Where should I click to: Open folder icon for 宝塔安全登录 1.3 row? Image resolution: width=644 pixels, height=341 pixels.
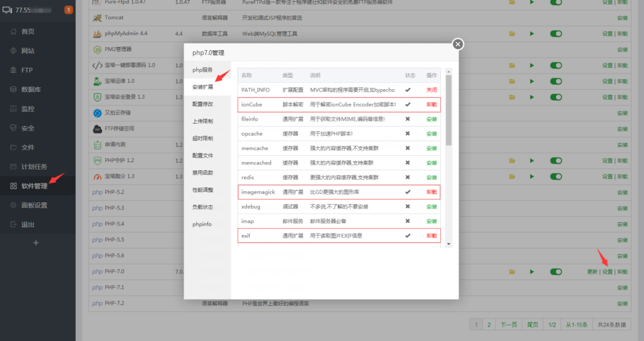[512, 97]
